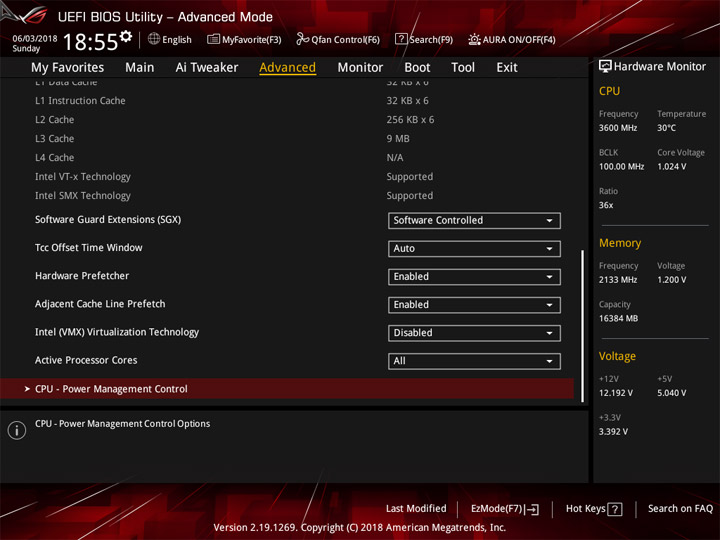This screenshot has height=540, width=720.
Task: Click the Voltage section heading
Action: 617,356
